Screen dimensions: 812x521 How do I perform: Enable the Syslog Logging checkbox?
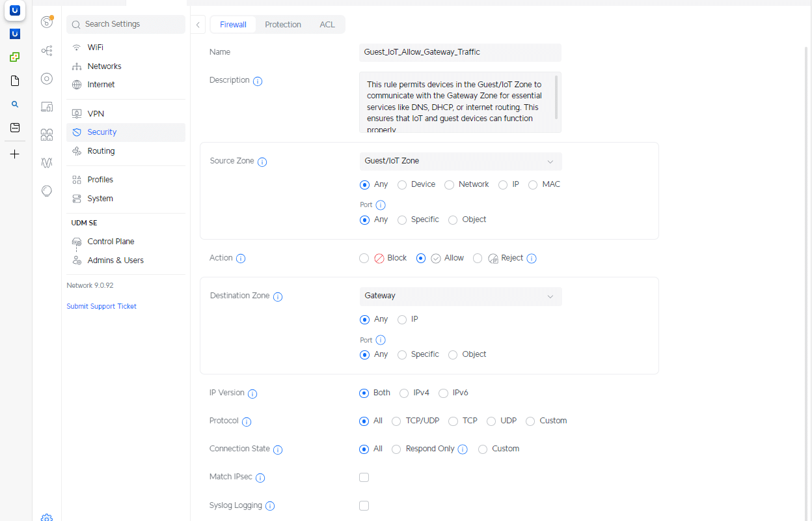click(364, 505)
